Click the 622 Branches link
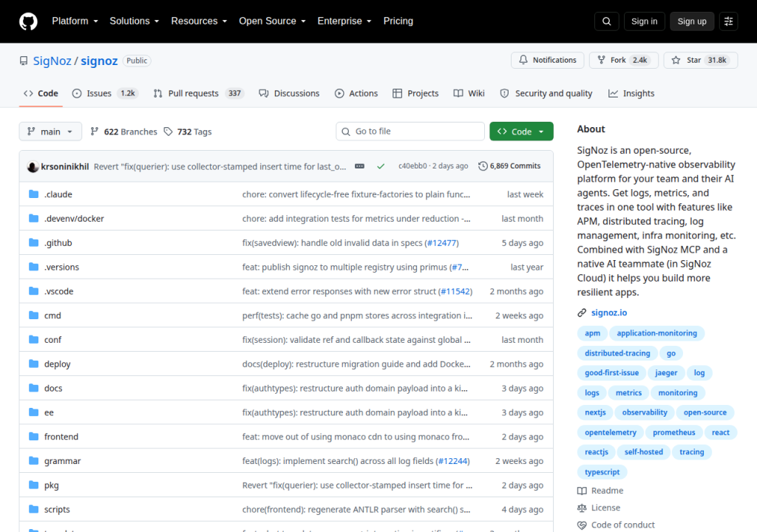 [x=124, y=132]
